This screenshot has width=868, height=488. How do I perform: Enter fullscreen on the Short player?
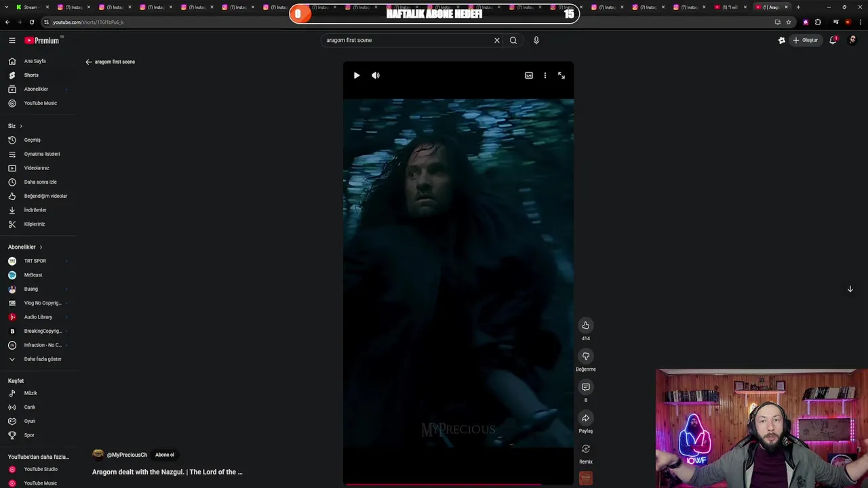[561, 75]
